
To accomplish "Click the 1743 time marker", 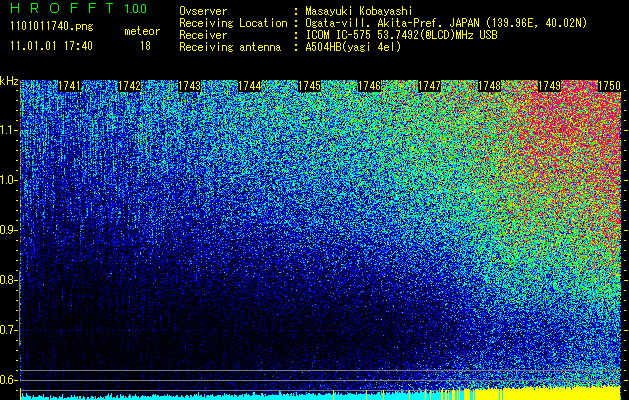I will click(x=189, y=86).
